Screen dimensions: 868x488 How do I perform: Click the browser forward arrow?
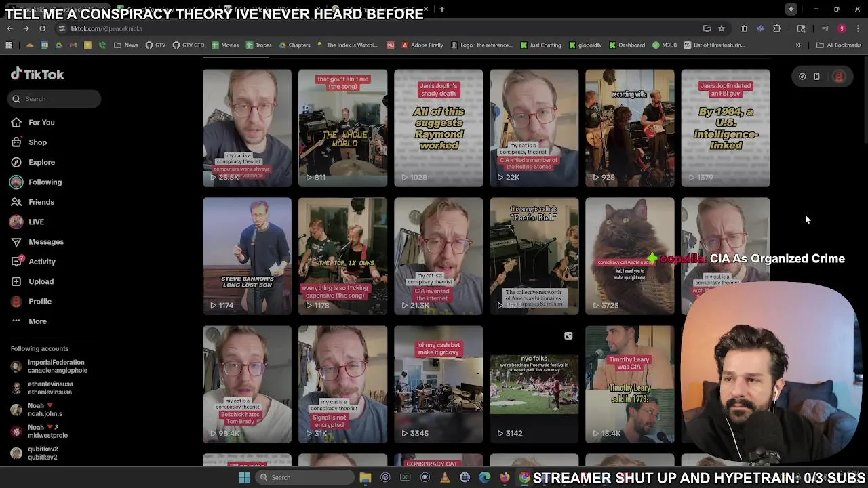(x=26, y=28)
